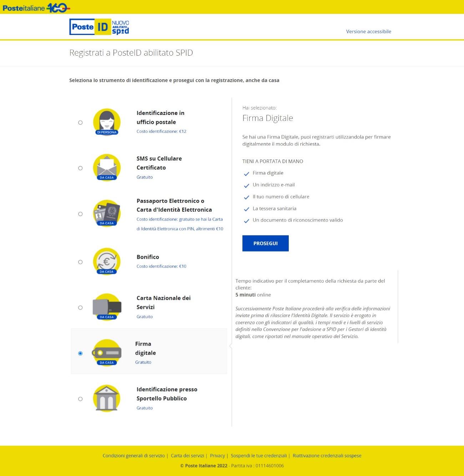The width and height of the screenshot is (464, 476).
Task: Select the Identificazione presso Sportello Pubblico radio button
Action: [80, 399]
